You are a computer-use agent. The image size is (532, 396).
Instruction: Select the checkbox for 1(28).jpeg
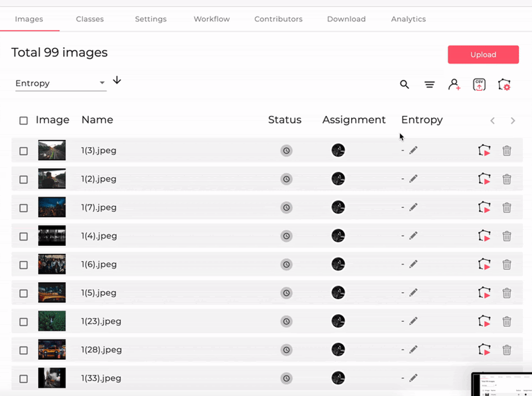[24, 350]
